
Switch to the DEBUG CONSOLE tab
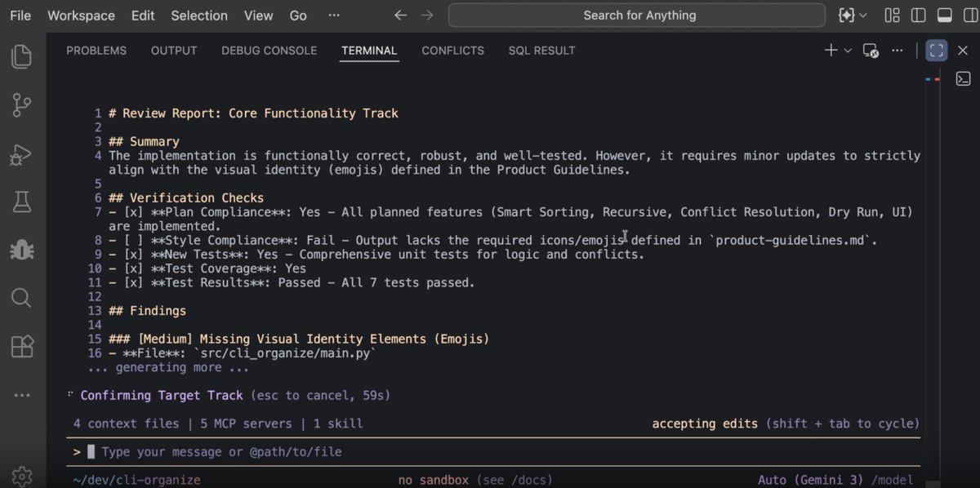269,51
